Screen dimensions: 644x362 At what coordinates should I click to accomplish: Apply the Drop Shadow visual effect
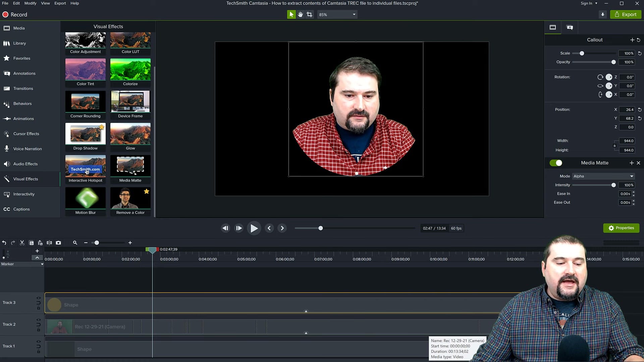(85, 134)
